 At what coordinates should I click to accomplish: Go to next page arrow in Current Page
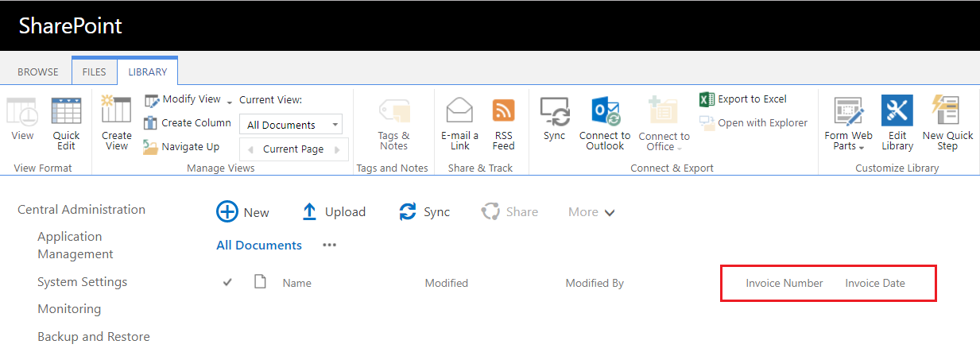[x=337, y=149]
